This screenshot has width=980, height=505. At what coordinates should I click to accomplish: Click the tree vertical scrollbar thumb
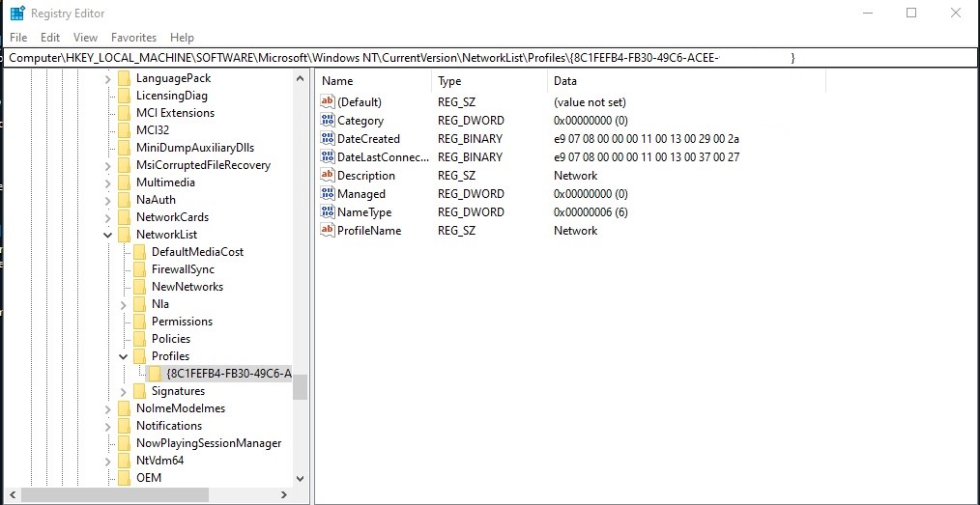coord(300,387)
